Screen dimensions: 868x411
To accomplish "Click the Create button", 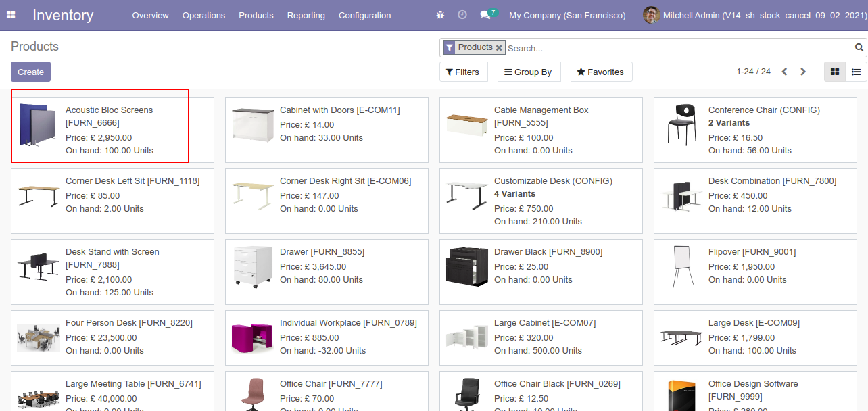I will click(30, 72).
